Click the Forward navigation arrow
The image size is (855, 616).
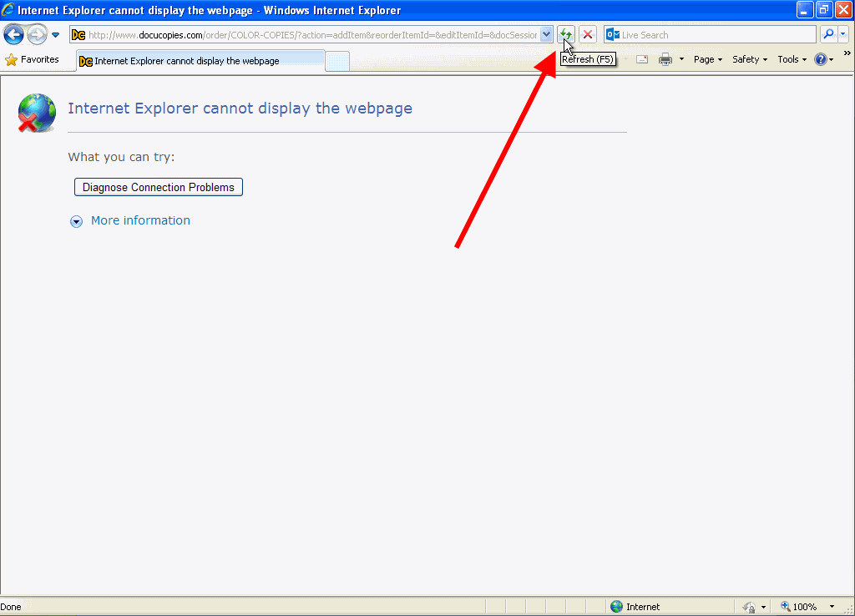coord(37,35)
